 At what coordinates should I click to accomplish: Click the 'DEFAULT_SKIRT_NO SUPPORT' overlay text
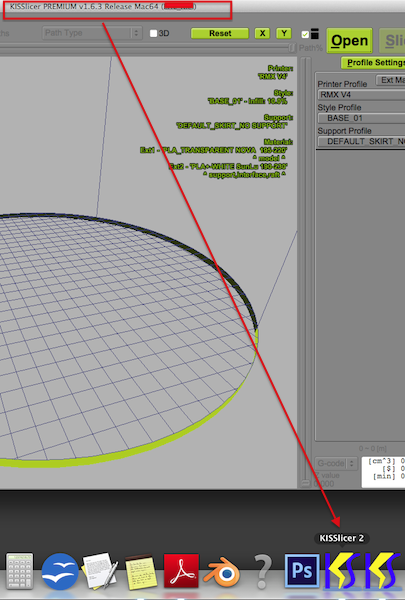coord(232,126)
